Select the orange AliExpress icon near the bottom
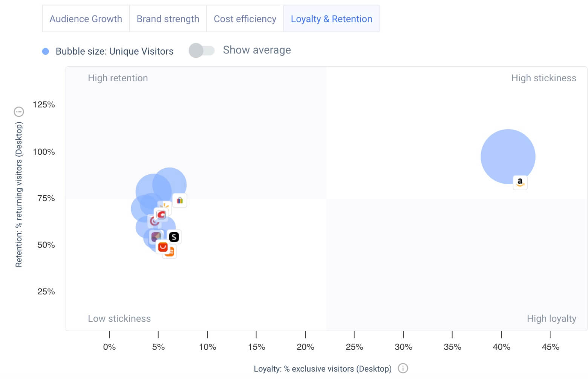The image size is (588, 381). point(171,251)
